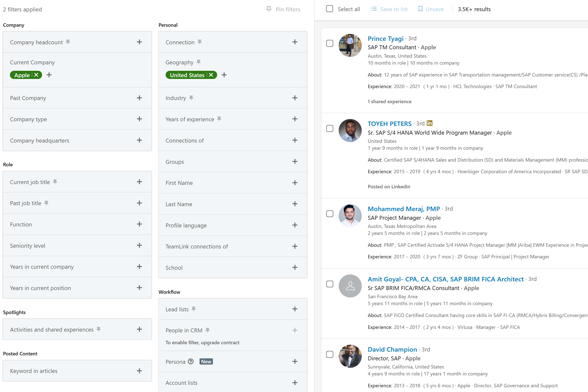Remove the Apple company filter chip
Screen dimensions: 588x392
(x=36, y=75)
